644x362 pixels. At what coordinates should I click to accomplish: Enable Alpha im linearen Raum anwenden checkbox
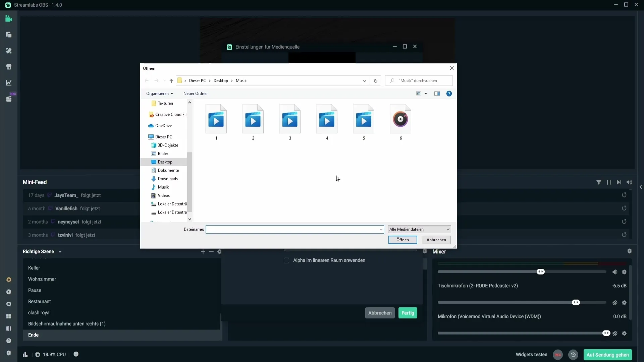click(286, 260)
